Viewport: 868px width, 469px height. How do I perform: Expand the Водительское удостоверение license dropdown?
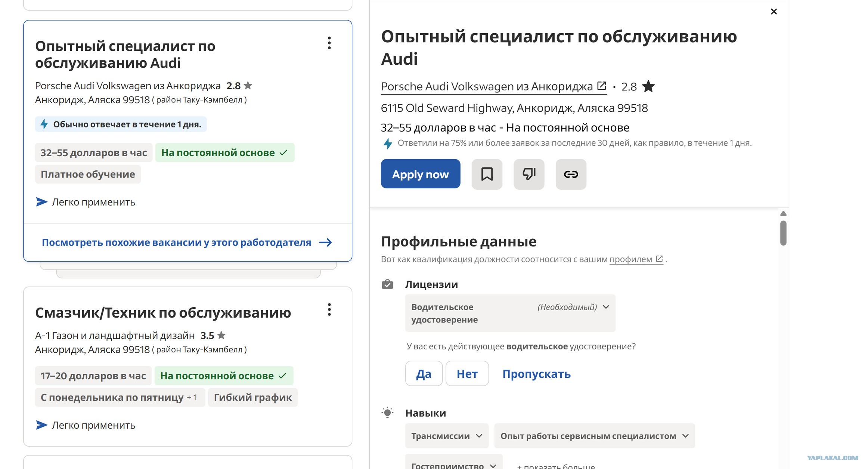click(510, 313)
